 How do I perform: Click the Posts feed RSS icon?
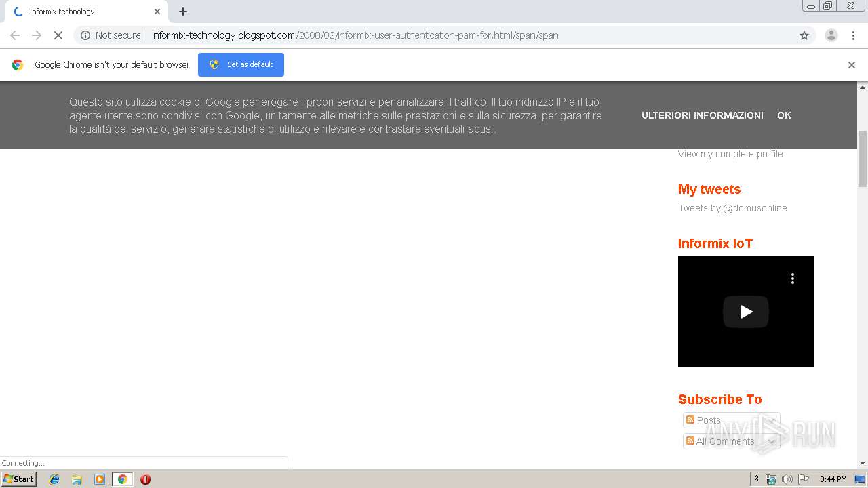pyautogui.click(x=690, y=420)
